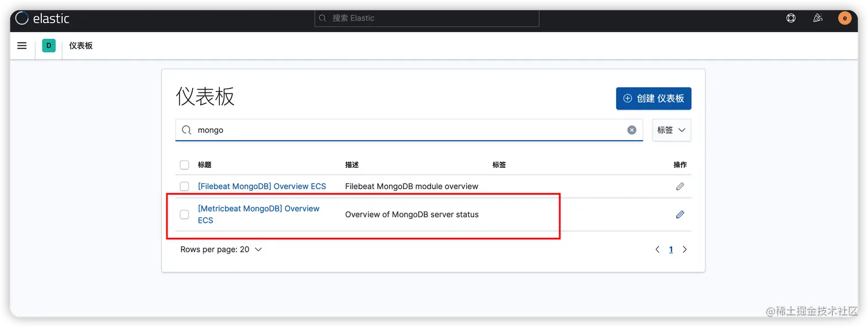This screenshot has width=868, height=327.
Task: Go to previous page arrow
Action: pyautogui.click(x=657, y=249)
